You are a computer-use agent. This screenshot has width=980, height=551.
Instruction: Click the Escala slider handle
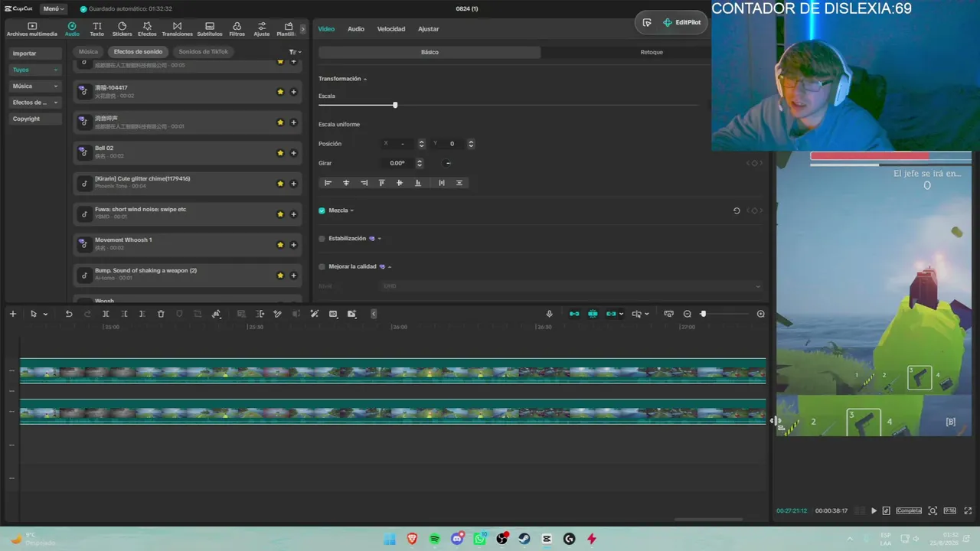tap(395, 105)
